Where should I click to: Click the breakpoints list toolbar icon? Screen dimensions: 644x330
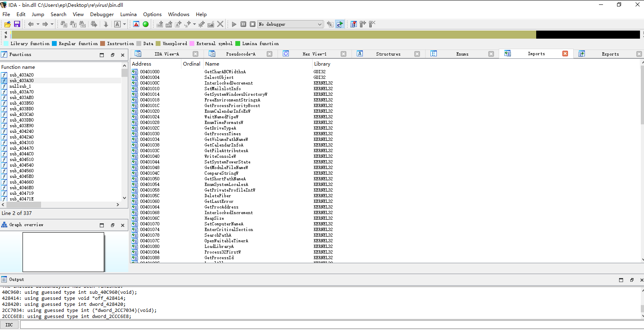pos(353,24)
